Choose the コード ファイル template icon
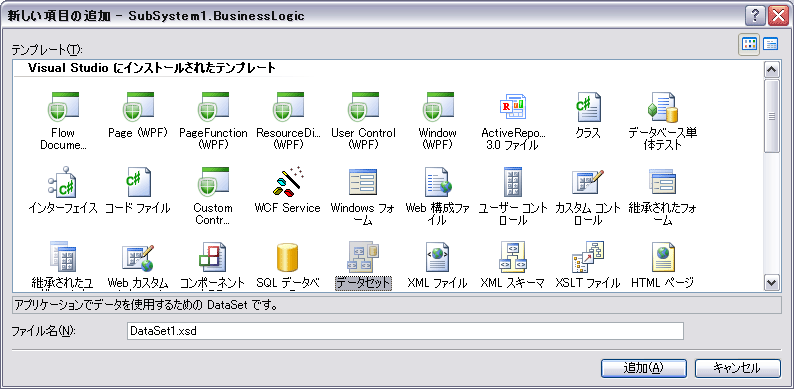 [x=138, y=182]
